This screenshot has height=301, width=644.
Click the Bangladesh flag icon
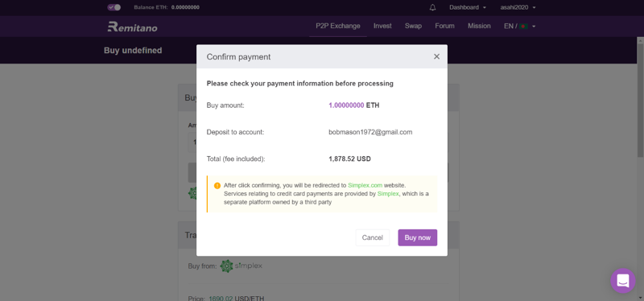(x=523, y=27)
